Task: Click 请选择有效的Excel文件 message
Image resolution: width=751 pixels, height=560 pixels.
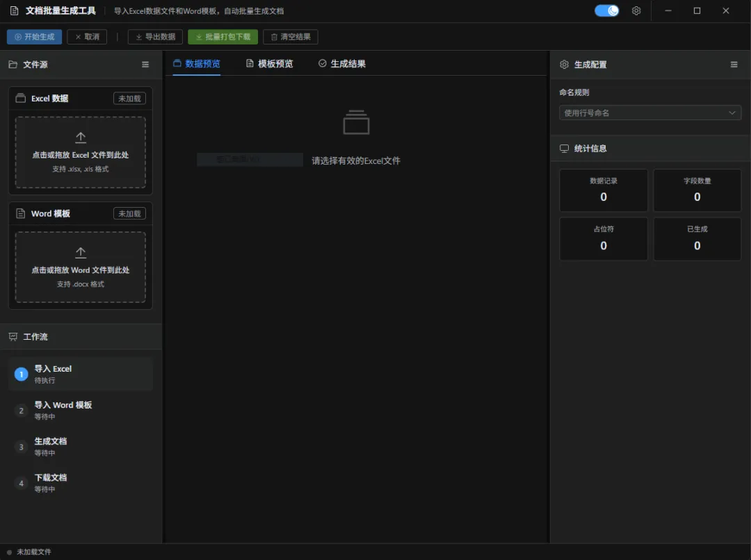Action: [x=356, y=160]
